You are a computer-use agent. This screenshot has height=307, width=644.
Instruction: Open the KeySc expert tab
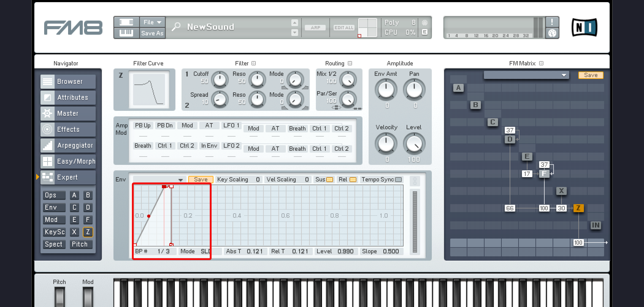(x=54, y=232)
